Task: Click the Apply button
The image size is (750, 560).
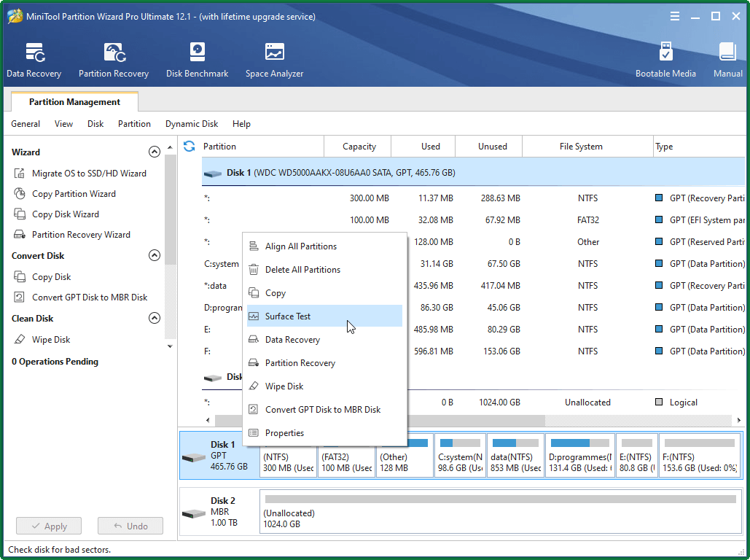Action: (x=49, y=526)
